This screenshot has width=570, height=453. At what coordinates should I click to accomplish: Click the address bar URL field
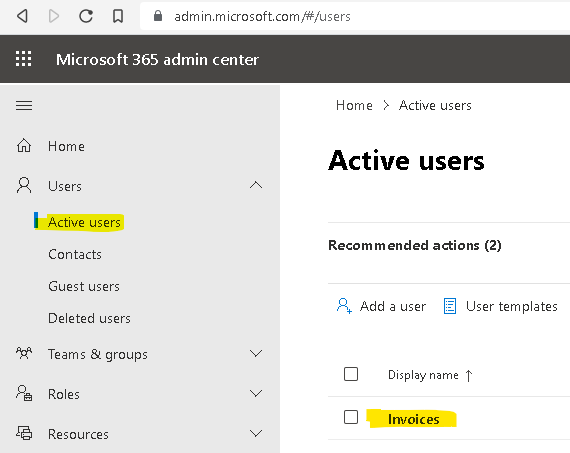354,16
